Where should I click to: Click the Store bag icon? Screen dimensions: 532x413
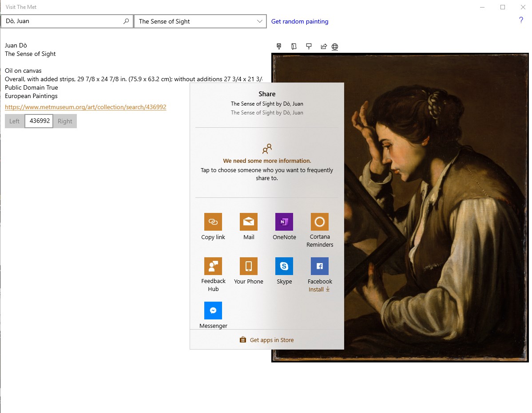[x=243, y=339]
